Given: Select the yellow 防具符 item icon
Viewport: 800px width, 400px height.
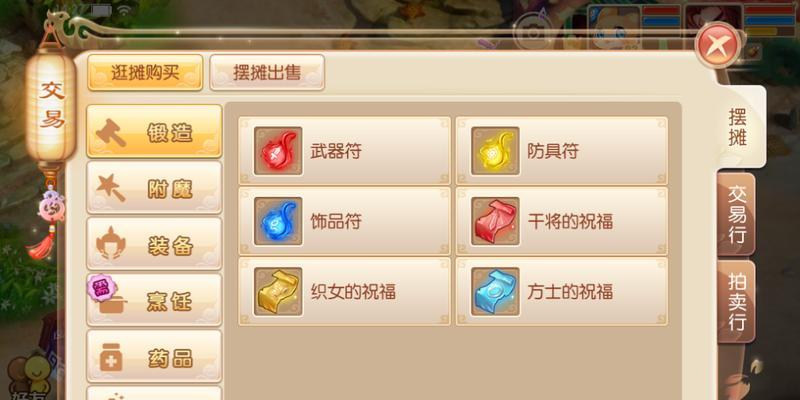Looking at the screenshot, I should pyautogui.click(x=495, y=151).
